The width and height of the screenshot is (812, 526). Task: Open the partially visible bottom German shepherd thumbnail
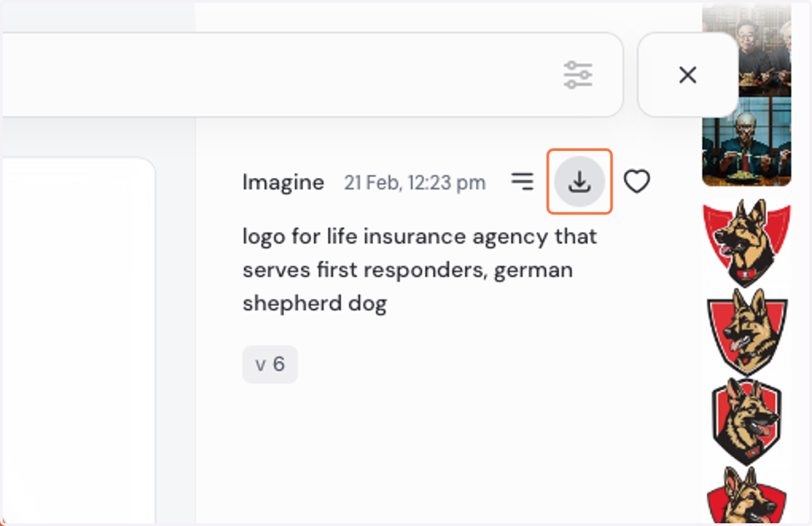[x=746, y=494]
